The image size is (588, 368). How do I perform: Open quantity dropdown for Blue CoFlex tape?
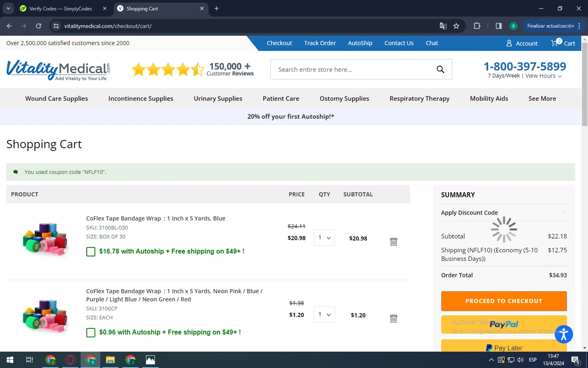click(x=324, y=238)
